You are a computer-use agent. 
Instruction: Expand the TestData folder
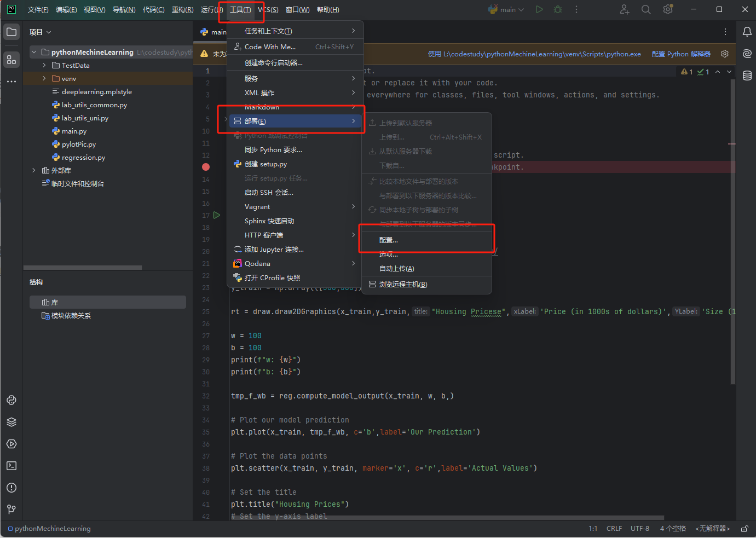coord(44,65)
